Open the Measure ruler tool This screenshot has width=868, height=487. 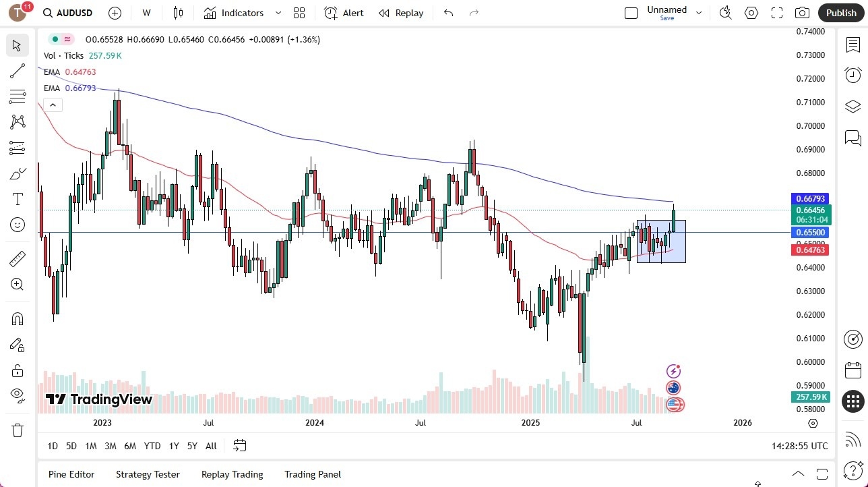pos(18,258)
